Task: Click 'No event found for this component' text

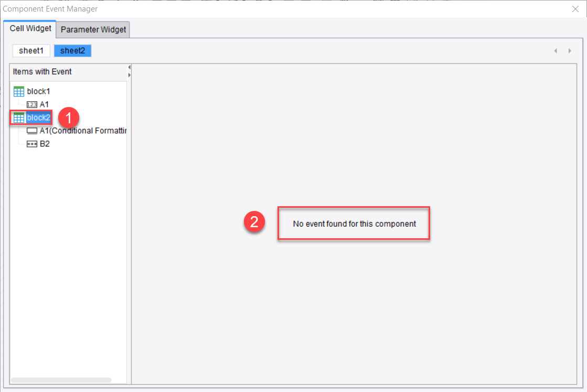Action: click(x=354, y=224)
